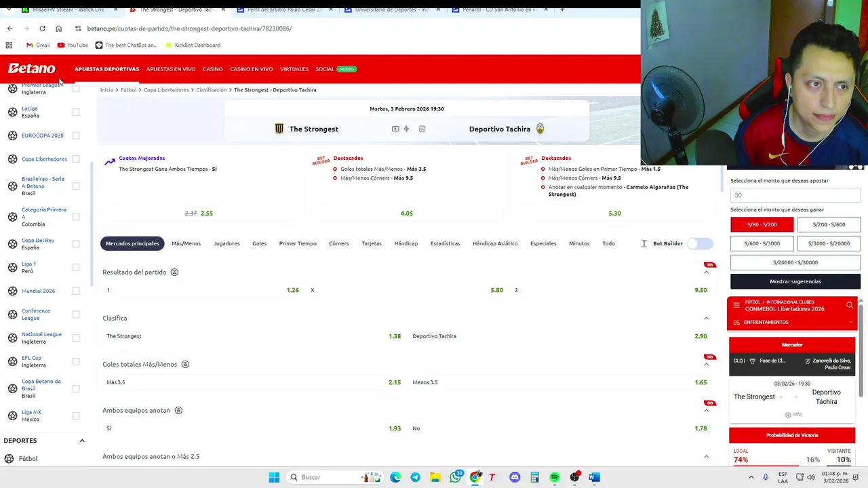Image resolution: width=868 pixels, height=488 pixels.
Task: Switch to the Hándicap Asiático tab
Action: 495,243
